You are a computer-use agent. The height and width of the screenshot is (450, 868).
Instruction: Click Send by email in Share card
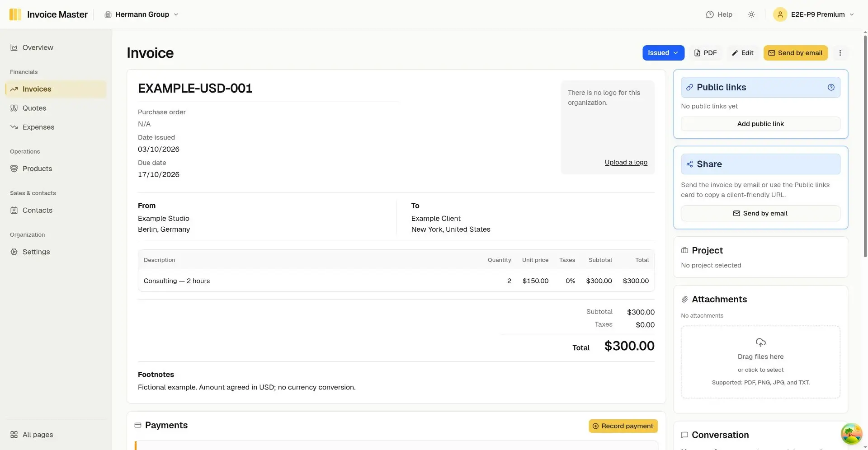(x=760, y=213)
